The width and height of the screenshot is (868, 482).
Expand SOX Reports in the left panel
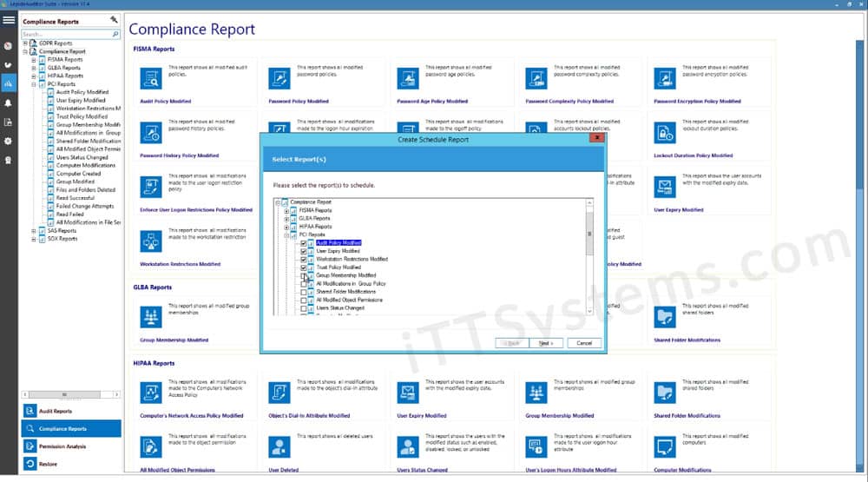point(34,240)
